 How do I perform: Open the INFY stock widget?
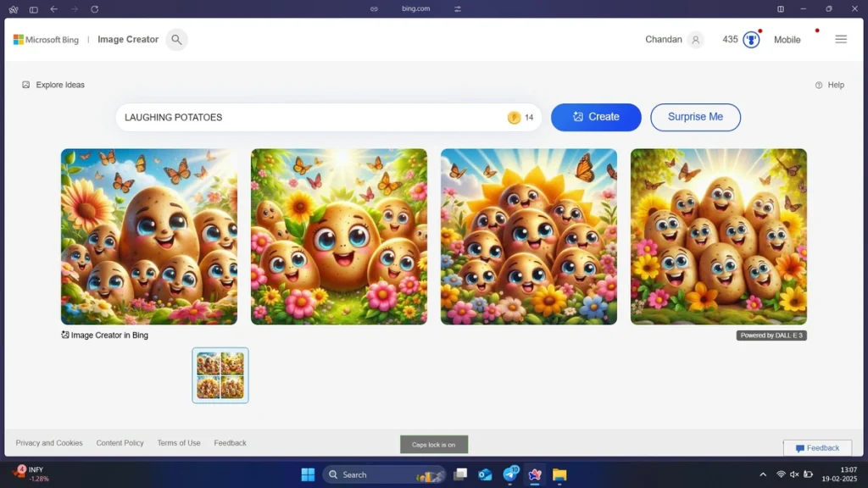coord(31,474)
